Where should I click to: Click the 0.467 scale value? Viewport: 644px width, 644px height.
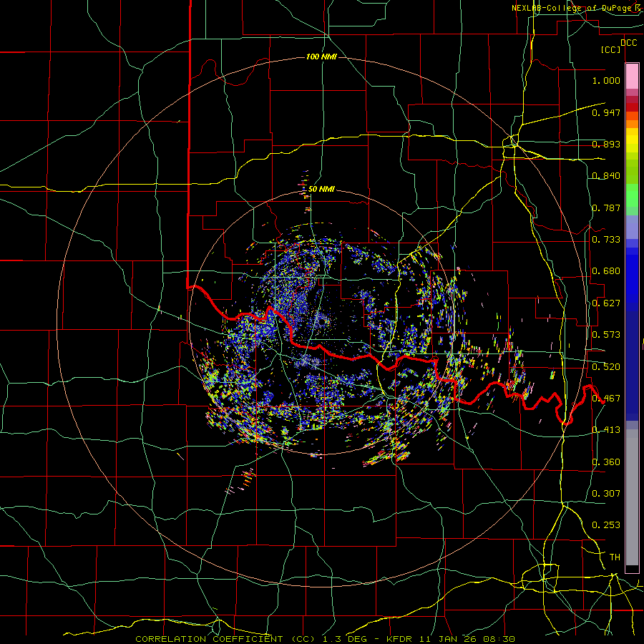pos(606,399)
